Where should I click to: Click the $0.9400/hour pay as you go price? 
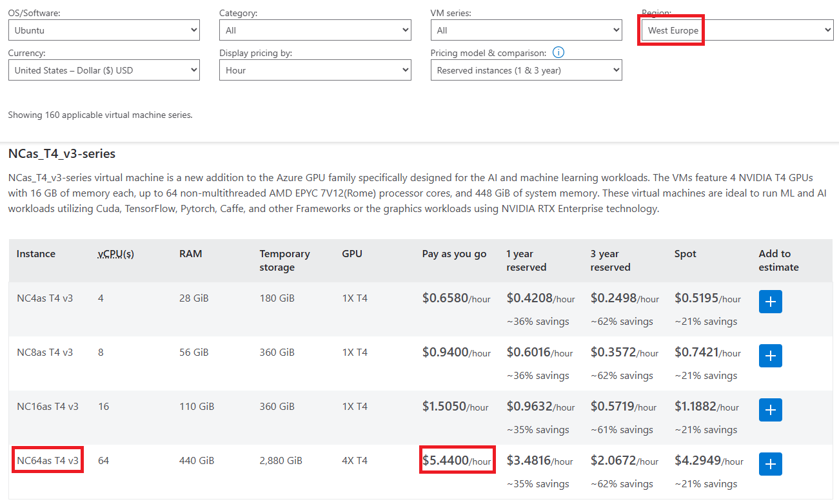457,353
